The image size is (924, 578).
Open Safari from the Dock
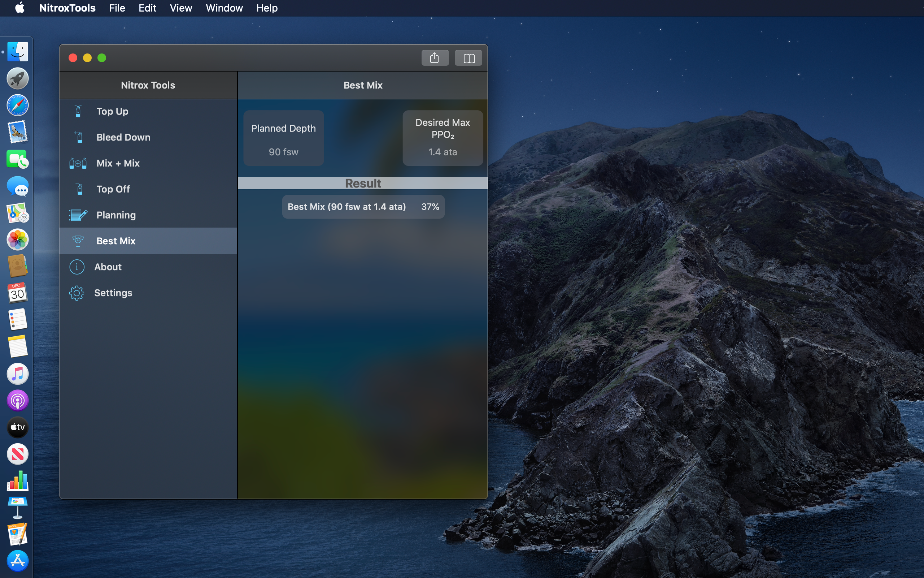coord(18,105)
